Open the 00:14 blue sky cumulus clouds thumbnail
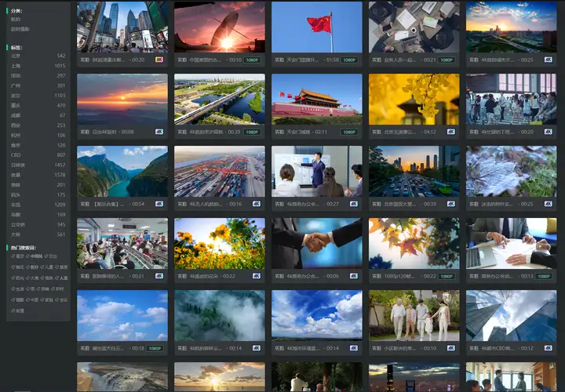 317,315
